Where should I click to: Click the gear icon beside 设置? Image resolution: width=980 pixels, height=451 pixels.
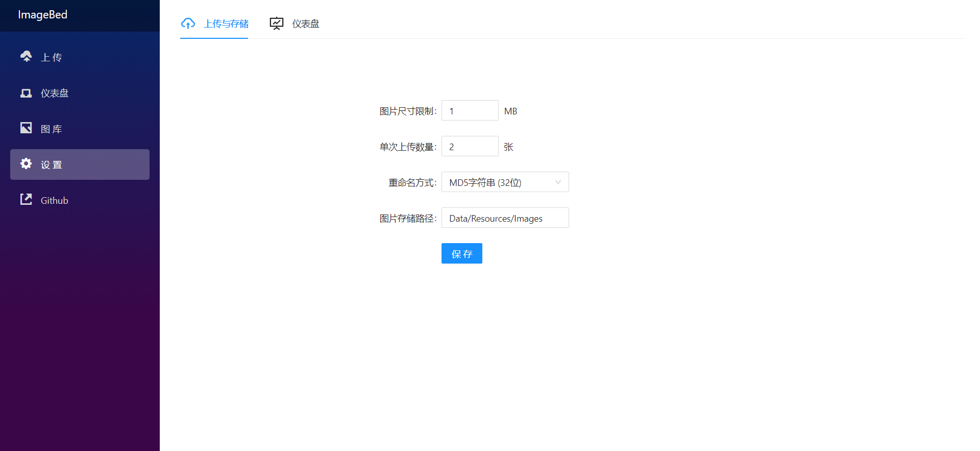point(26,164)
